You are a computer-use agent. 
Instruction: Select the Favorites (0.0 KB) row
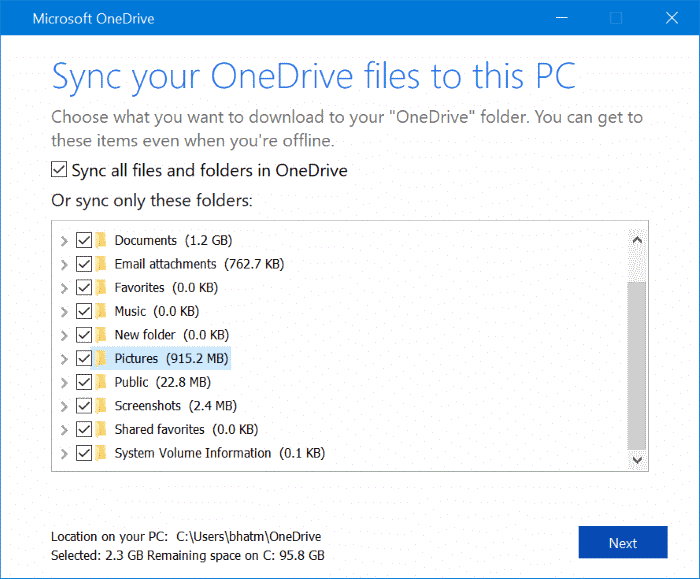click(x=166, y=287)
